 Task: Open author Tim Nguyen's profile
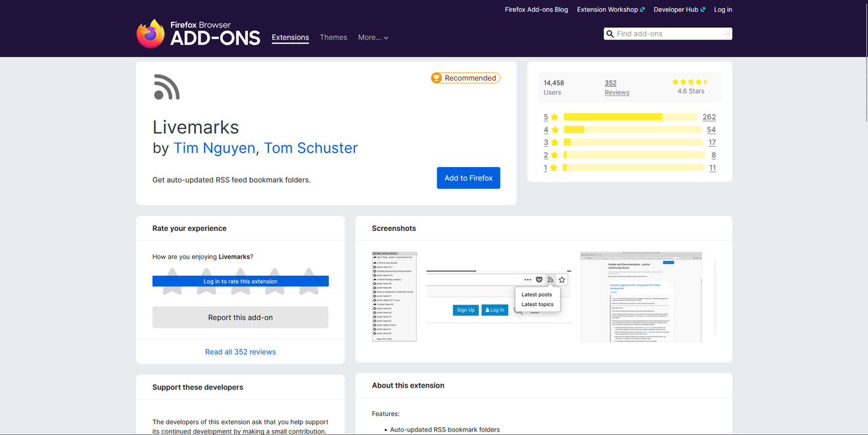(214, 148)
